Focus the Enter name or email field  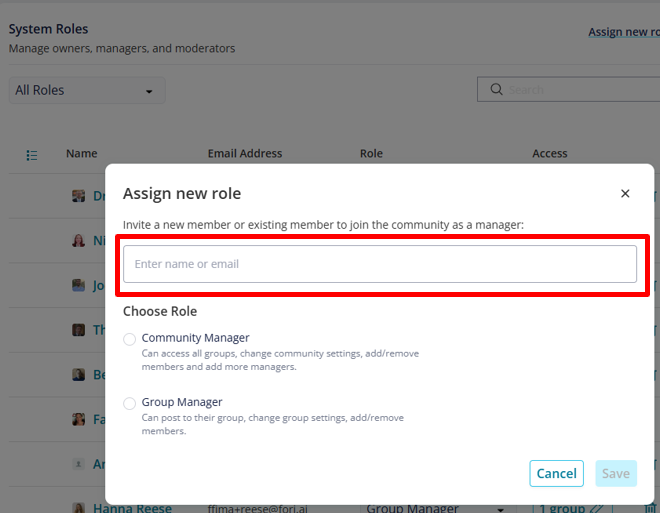click(x=380, y=264)
